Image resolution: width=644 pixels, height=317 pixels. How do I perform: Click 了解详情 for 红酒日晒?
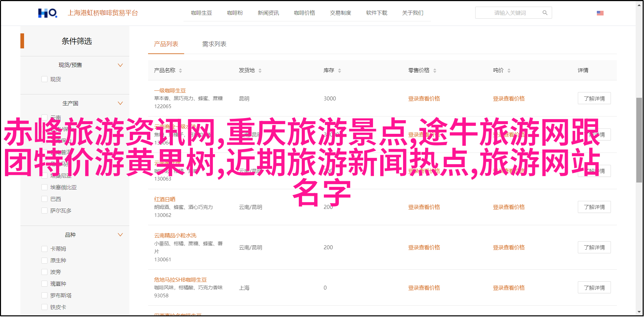point(594,207)
